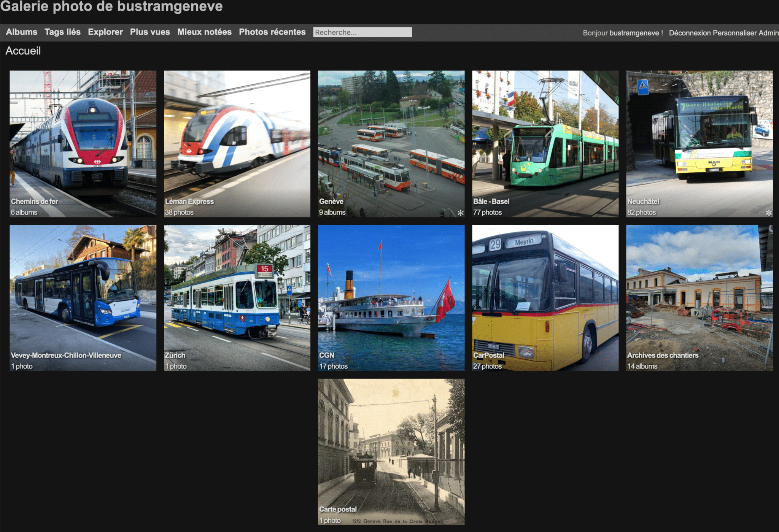Click the Accueil breadcrumb
The width and height of the screenshot is (779, 532).
tap(23, 51)
